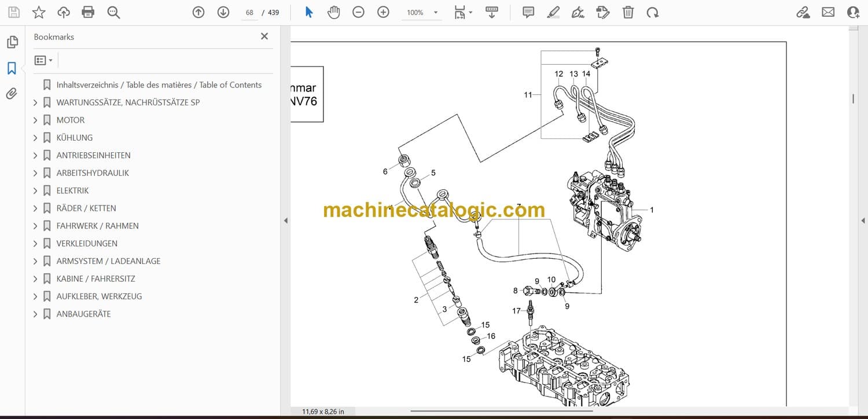The image size is (868, 419).
Task: Open bookmarks options menu dropdown
Action: click(43, 60)
